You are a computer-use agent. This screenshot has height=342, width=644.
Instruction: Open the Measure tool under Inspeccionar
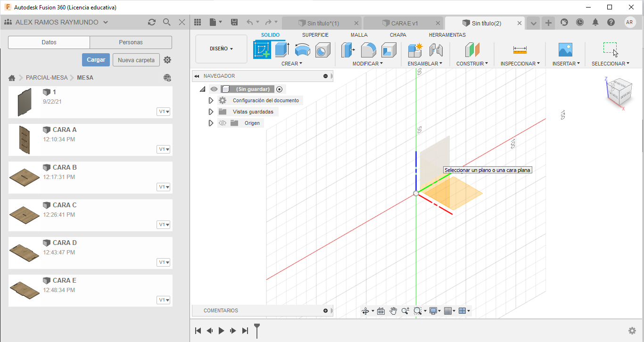click(520, 50)
